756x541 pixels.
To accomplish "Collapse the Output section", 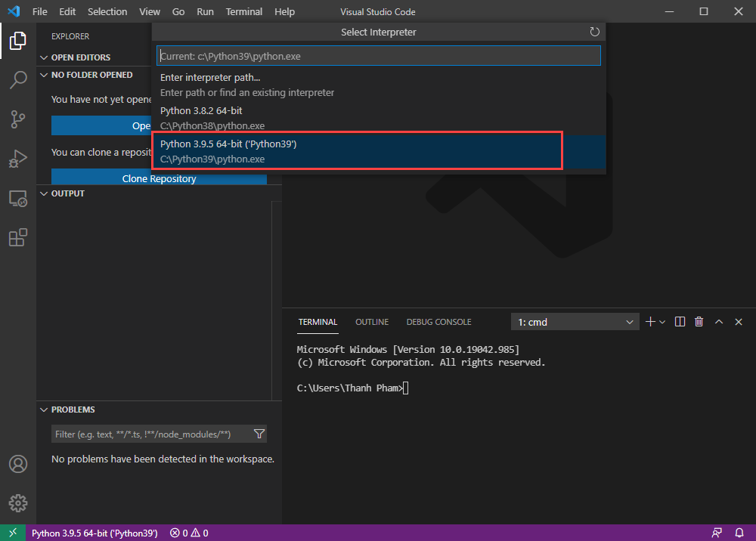I will 44,193.
